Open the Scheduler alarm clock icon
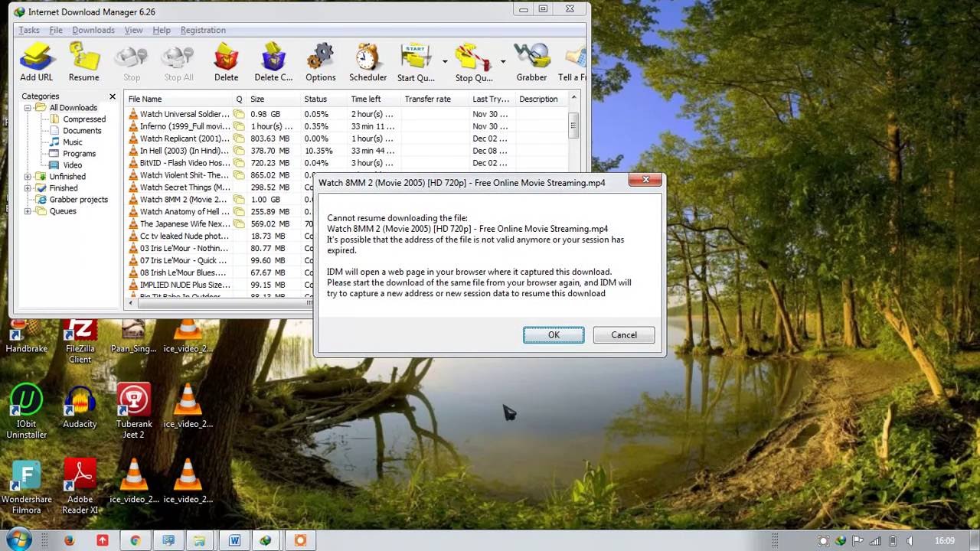Screen dimensions: 980x551 tap(367, 62)
